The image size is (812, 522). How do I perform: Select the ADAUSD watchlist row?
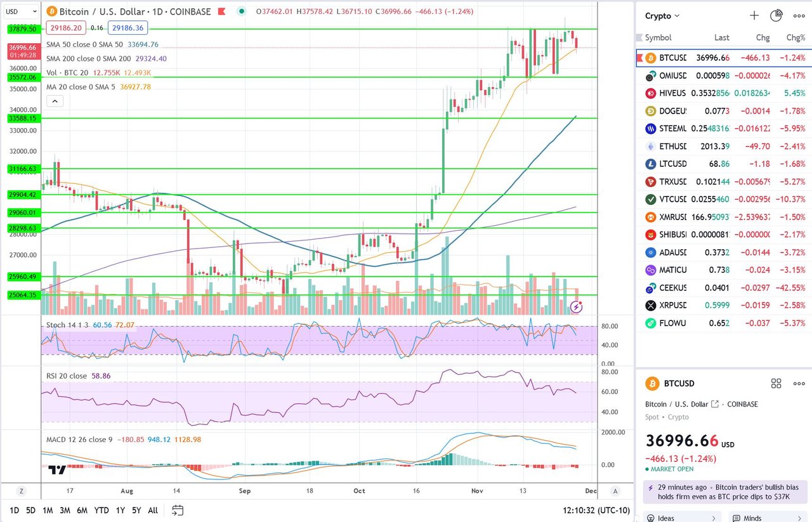tap(724, 252)
